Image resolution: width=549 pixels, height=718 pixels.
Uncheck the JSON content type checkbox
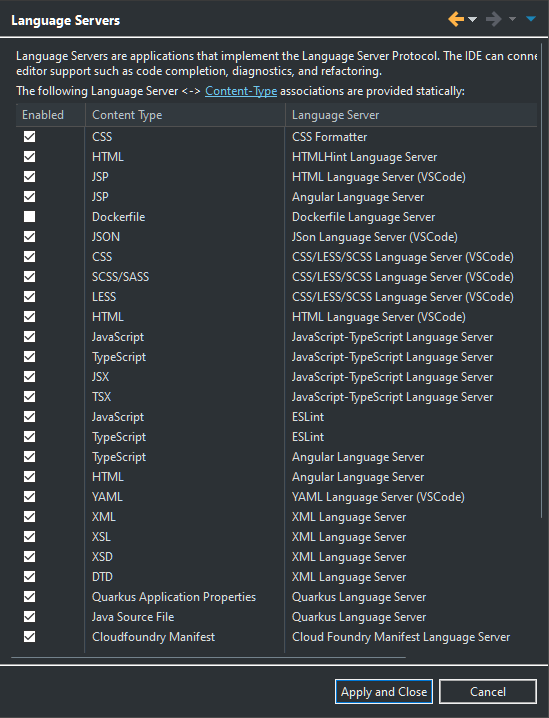[29, 236]
